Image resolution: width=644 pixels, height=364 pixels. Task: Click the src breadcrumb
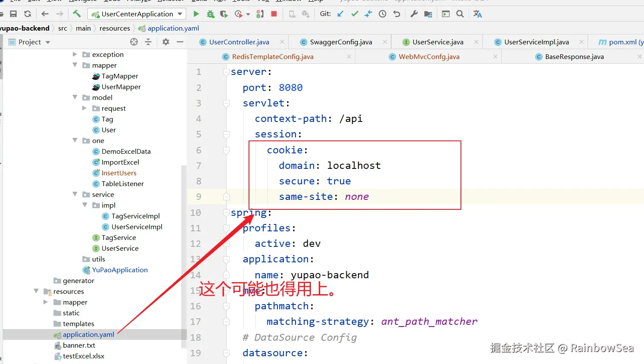tap(62, 28)
